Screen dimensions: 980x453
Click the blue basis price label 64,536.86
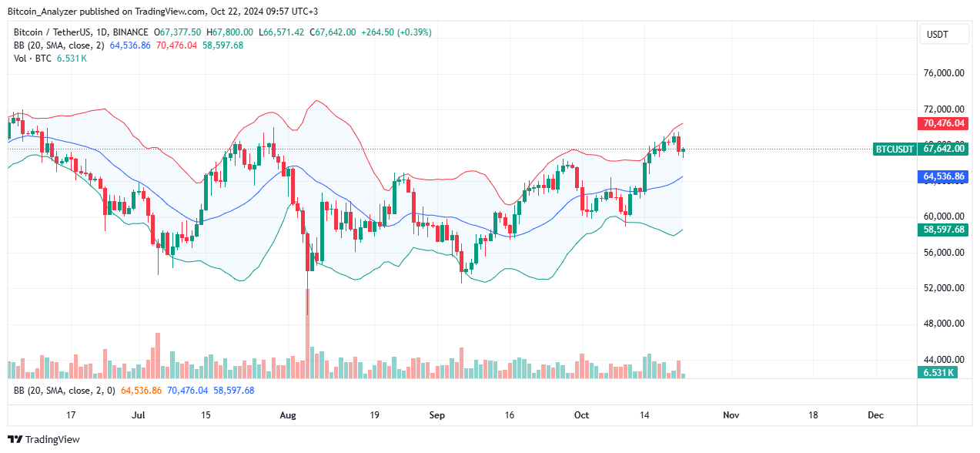tap(944, 176)
